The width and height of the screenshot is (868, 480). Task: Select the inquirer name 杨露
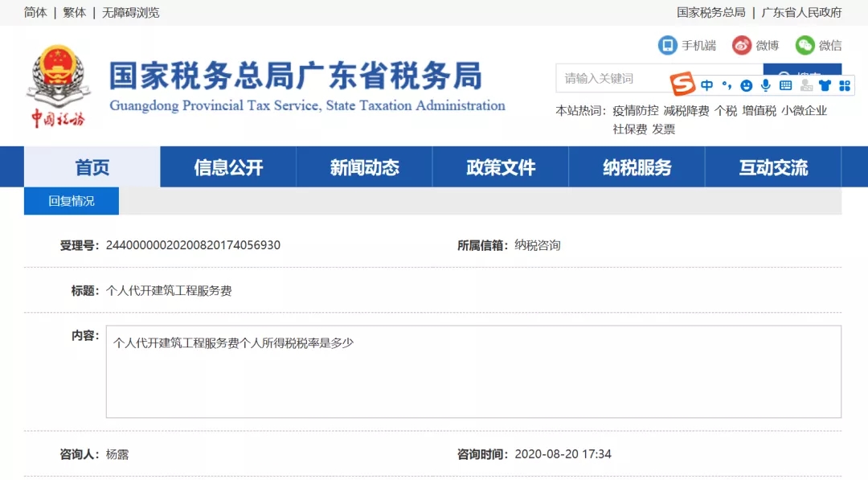[117, 454]
